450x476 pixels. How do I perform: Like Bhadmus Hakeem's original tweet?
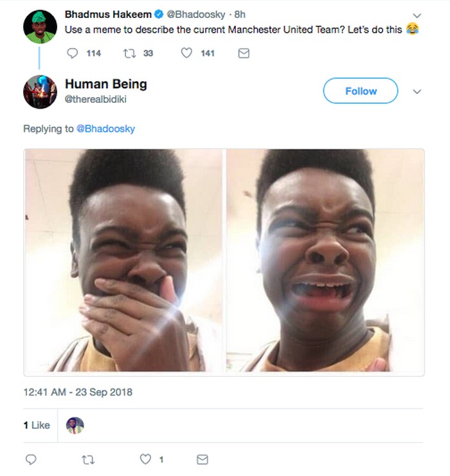point(187,53)
